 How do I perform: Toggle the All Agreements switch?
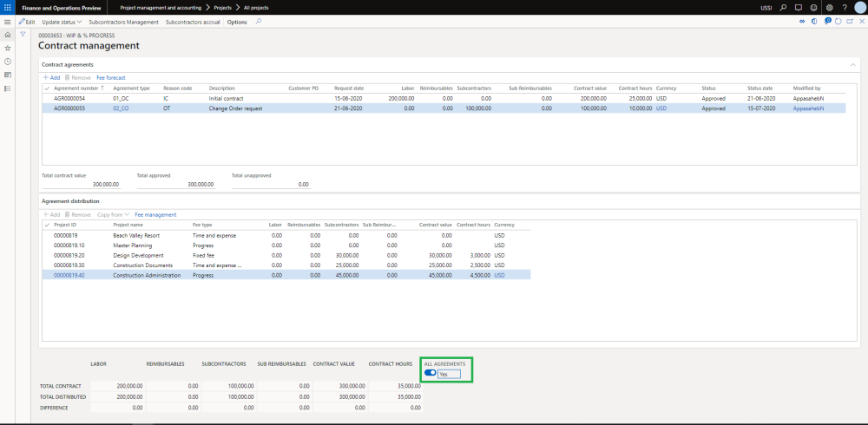430,373
